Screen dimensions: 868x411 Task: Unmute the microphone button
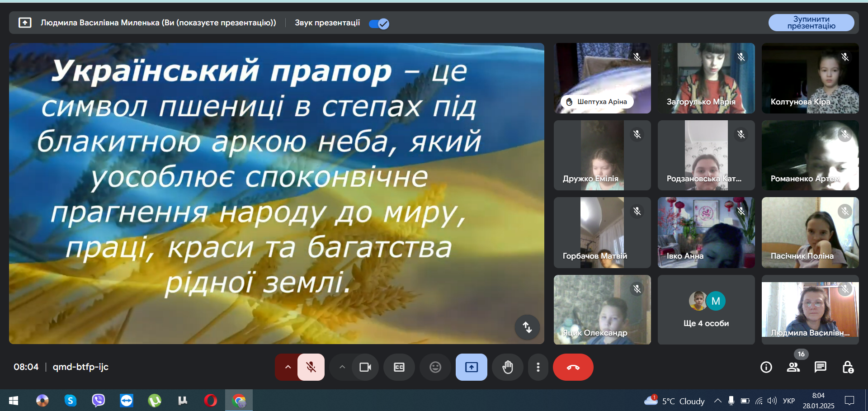[x=311, y=367]
